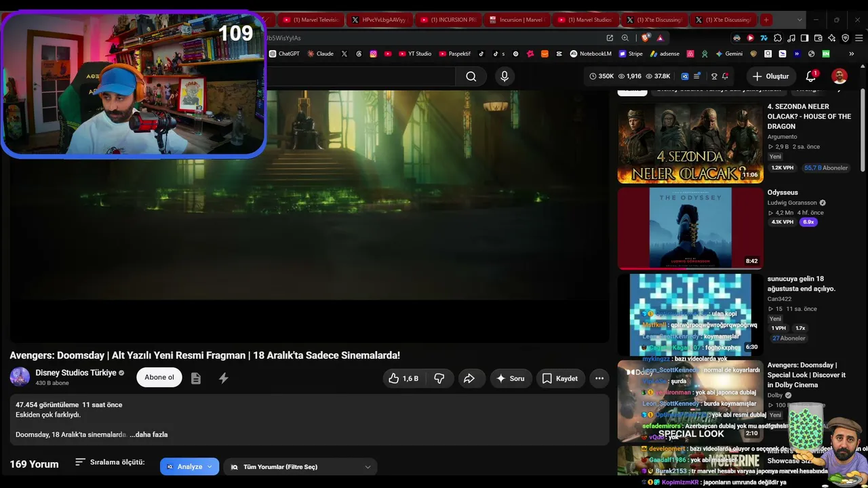868x488 pixels.
Task: Save the video with Kaydet
Action: point(560,378)
